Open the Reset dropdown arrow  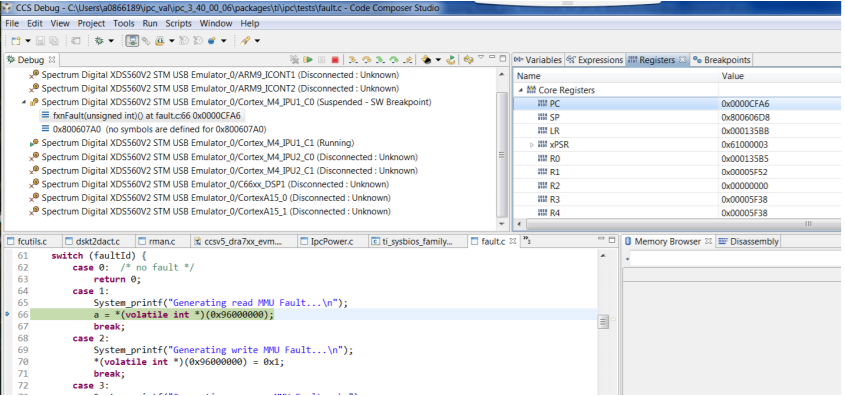click(x=438, y=60)
